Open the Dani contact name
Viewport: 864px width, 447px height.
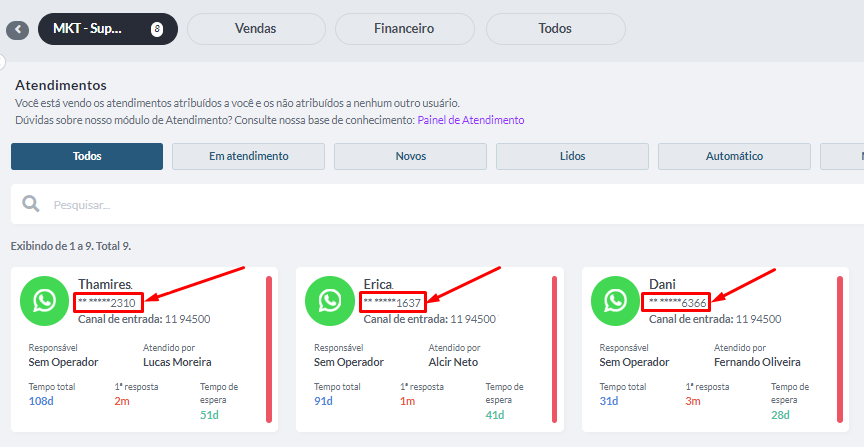[x=662, y=284]
